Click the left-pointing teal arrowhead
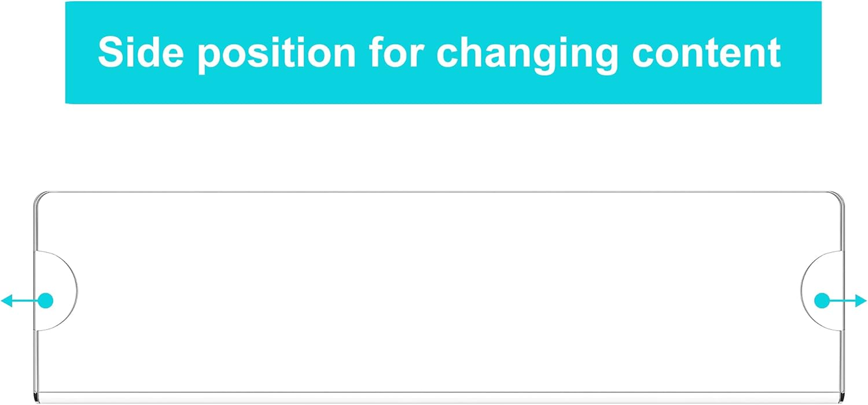 pyautogui.click(x=7, y=301)
